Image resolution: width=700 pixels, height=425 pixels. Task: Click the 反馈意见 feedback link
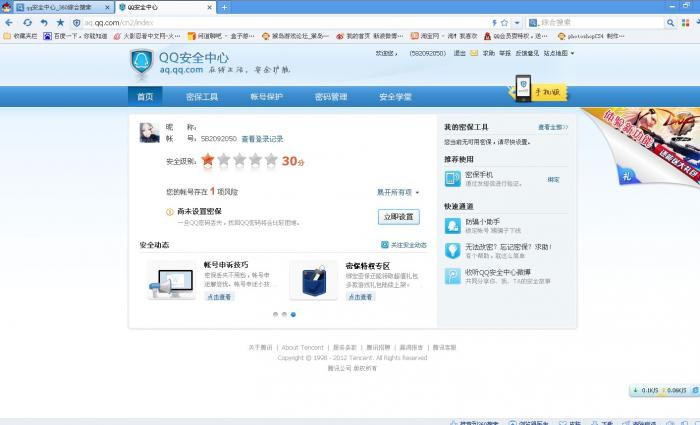pyautogui.click(x=527, y=53)
